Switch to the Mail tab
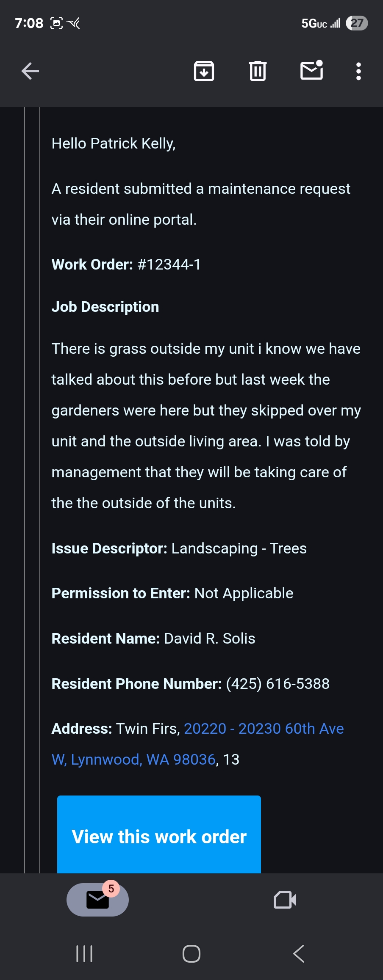Image resolution: width=383 pixels, height=980 pixels. tap(97, 900)
